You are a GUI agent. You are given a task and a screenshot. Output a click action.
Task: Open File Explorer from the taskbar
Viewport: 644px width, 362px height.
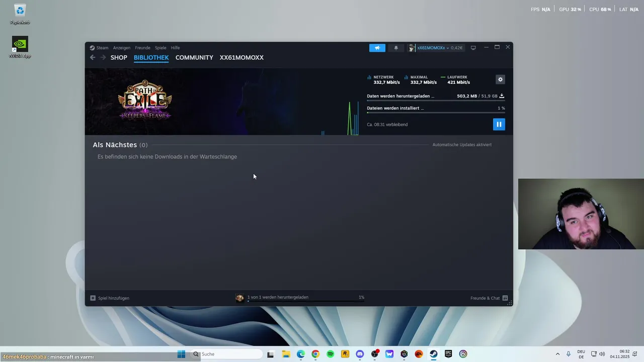tap(286, 354)
